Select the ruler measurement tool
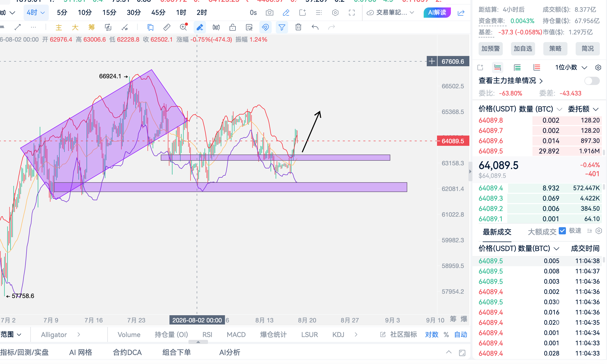Image resolution: width=607 pixels, height=364 pixels. point(167,27)
